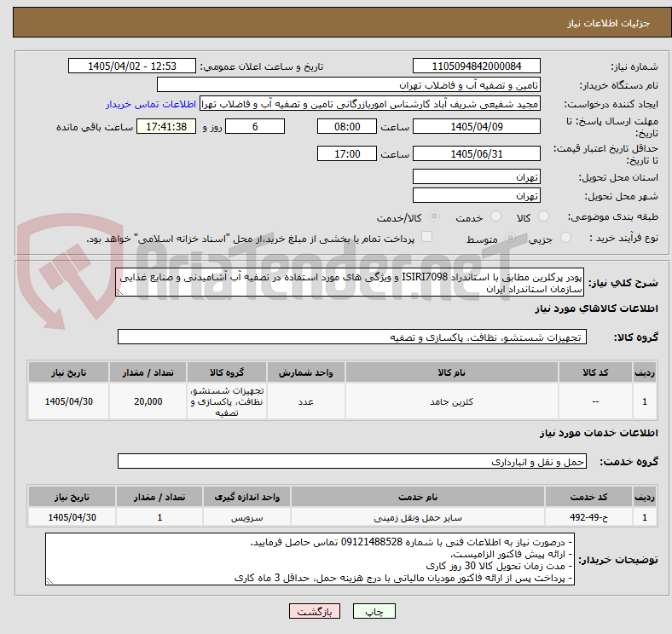
Task: Click goods table تاریخ نیاز header
Action: tap(68, 372)
